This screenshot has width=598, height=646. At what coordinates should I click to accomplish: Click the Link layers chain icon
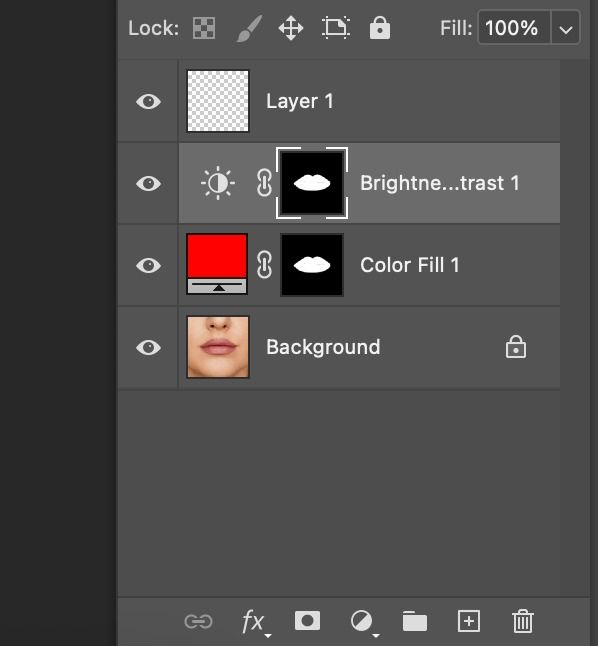click(199, 621)
